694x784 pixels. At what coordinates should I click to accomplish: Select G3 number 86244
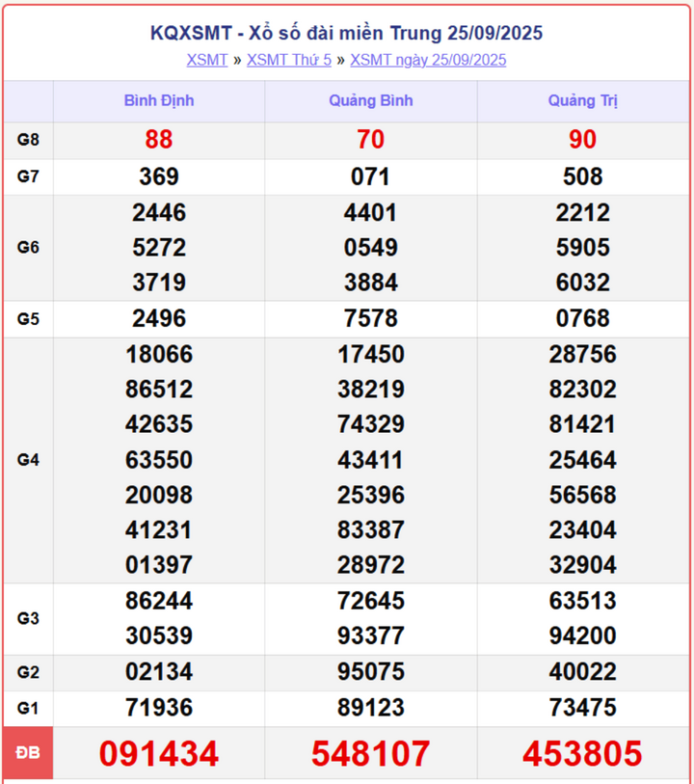pos(159,601)
